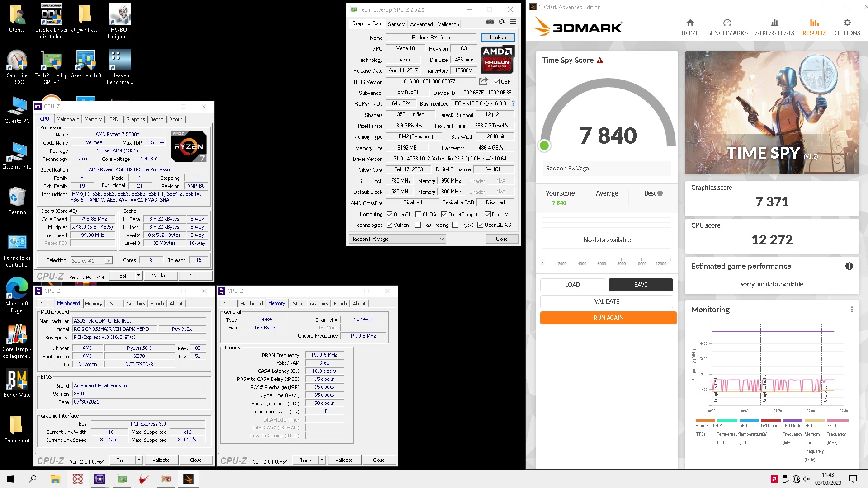Expand Tools dropdown arrow in Mainboard CPU-Z window
This screenshot has width=868, height=488.
(x=139, y=460)
